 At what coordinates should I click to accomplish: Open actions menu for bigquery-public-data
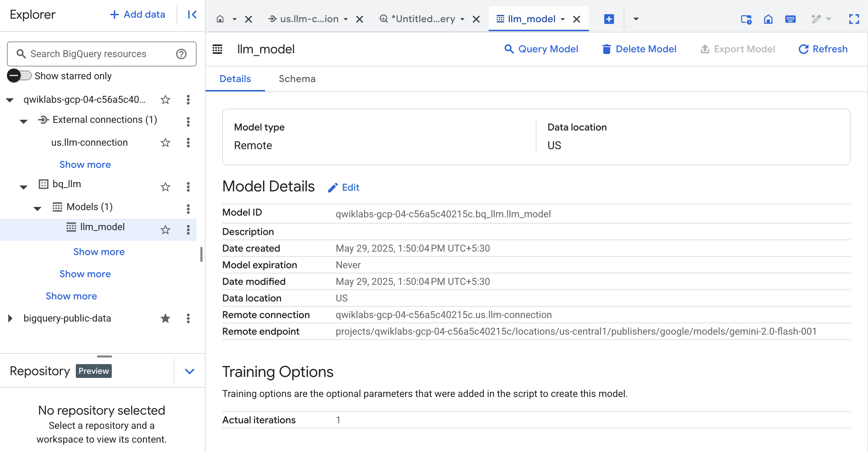point(188,318)
